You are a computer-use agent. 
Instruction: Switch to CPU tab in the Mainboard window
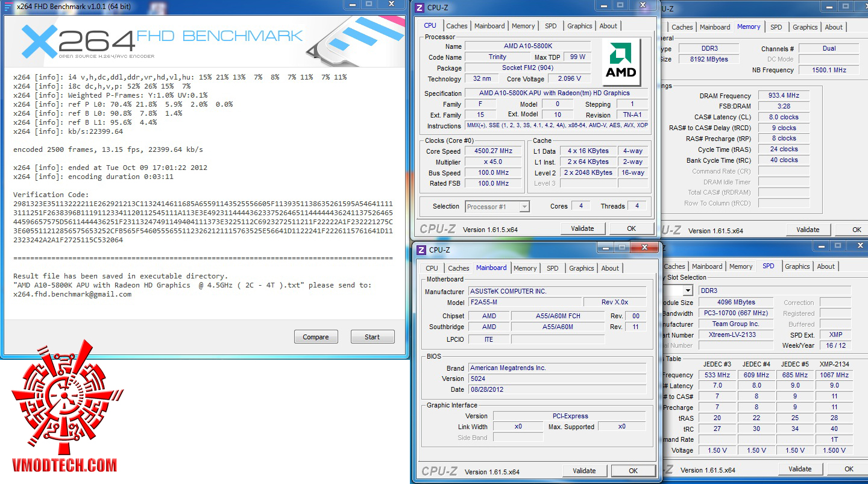(x=432, y=268)
